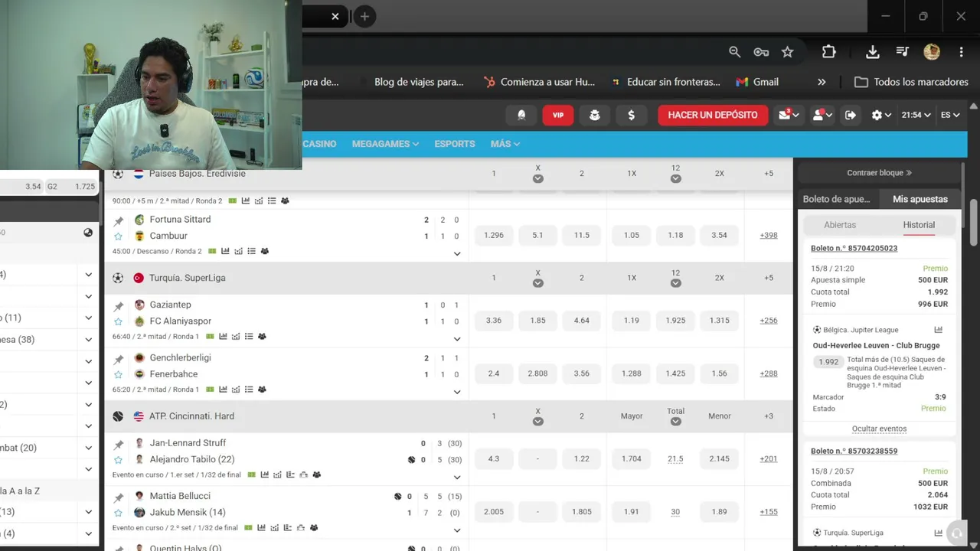
Task: Click HACER UN DEPÓSITO button
Action: tap(713, 115)
